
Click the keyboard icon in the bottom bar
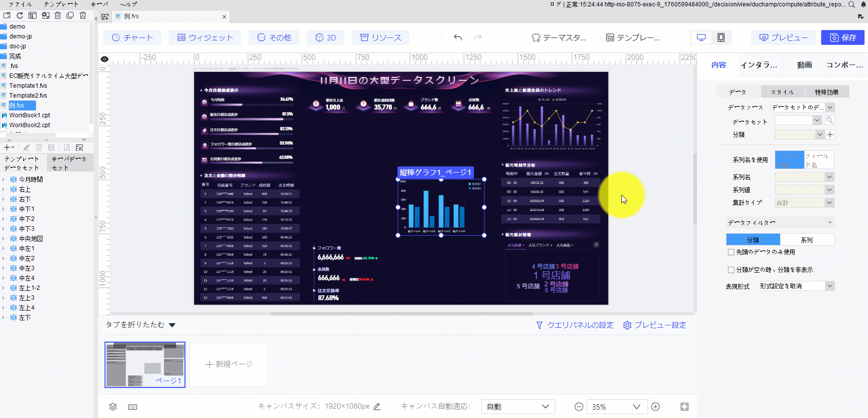133,407
